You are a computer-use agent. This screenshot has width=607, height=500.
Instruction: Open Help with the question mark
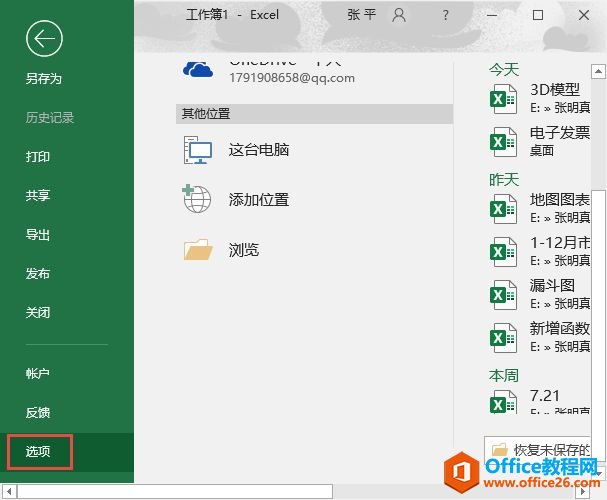(x=445, y=15)
